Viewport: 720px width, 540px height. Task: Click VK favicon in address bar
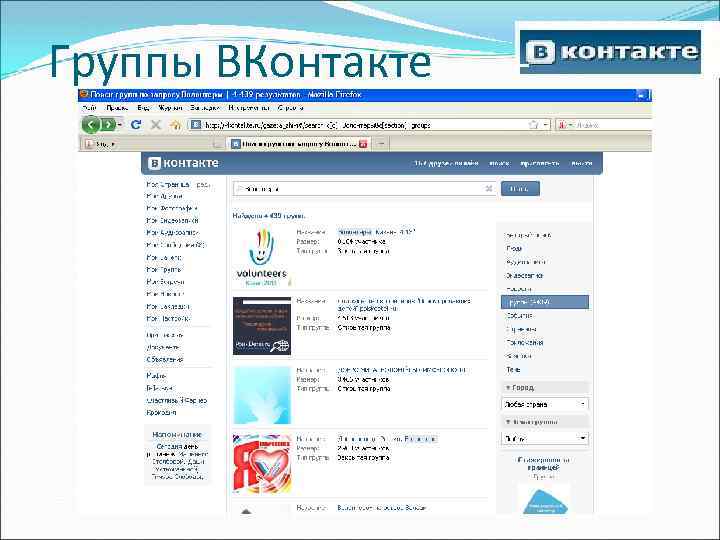[x=196, y=124]
